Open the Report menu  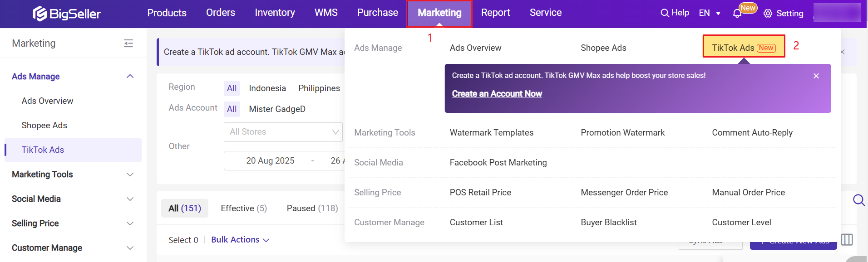(x=495, y=13)
